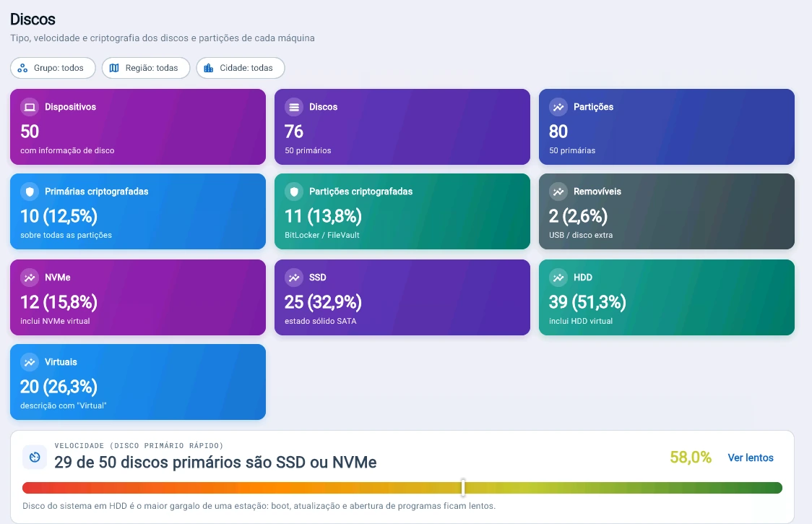Click the trend icon on Removíveis card

point(558,192)
